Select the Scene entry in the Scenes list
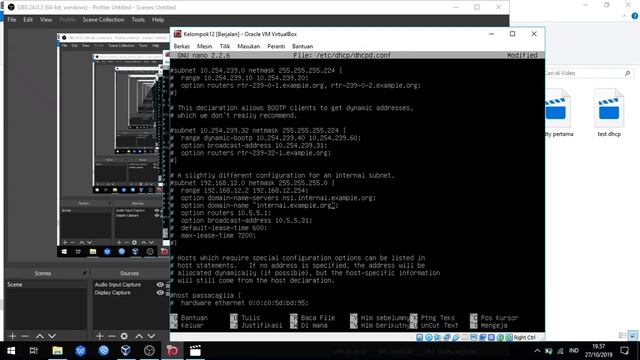The width and height of the screenshot is (640, 360). tap(46, 284)
